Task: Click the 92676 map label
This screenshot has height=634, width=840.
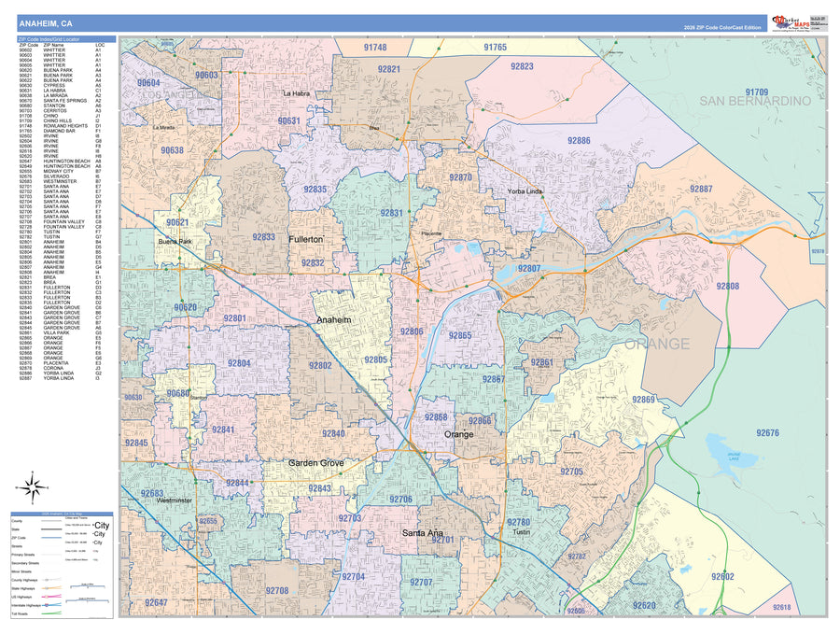Action: [x=768, y=432]
